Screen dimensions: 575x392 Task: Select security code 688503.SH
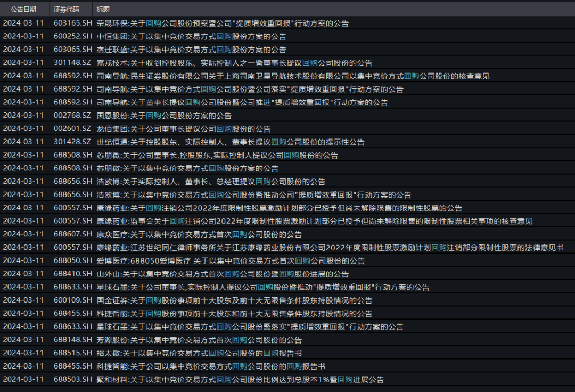72,380
